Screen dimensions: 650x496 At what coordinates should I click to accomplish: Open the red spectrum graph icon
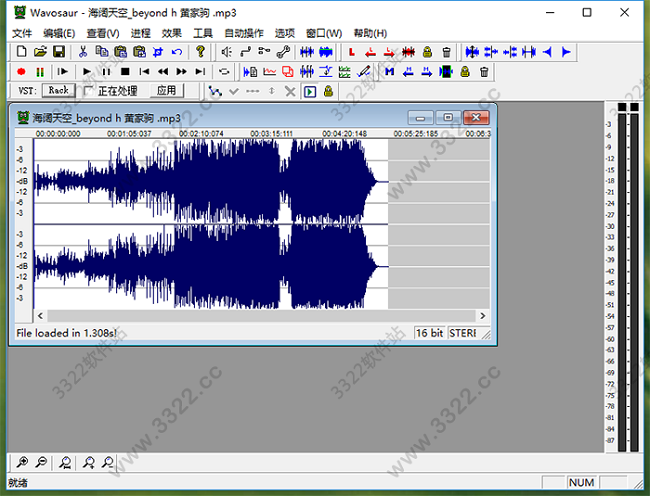(269, 72)
